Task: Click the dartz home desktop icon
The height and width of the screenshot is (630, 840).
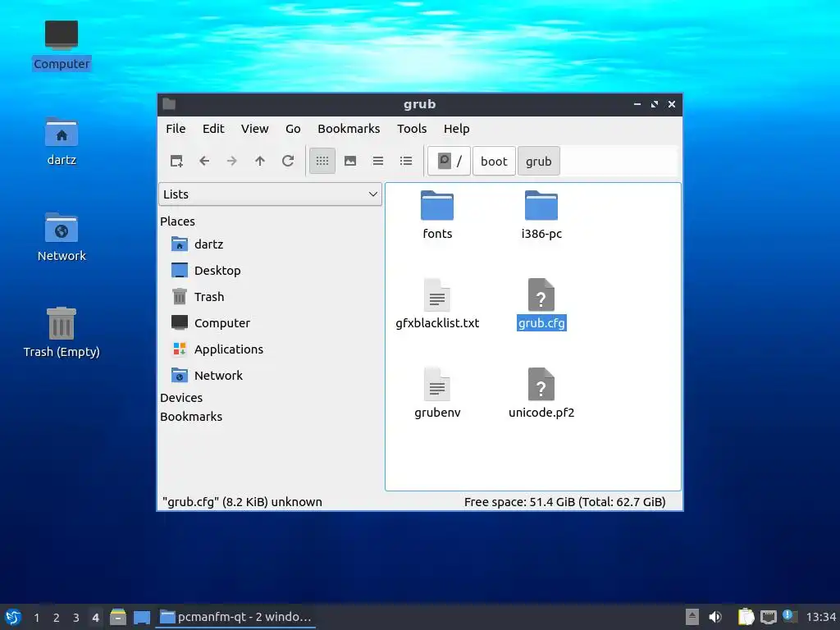Action: [x=61, y=141]
